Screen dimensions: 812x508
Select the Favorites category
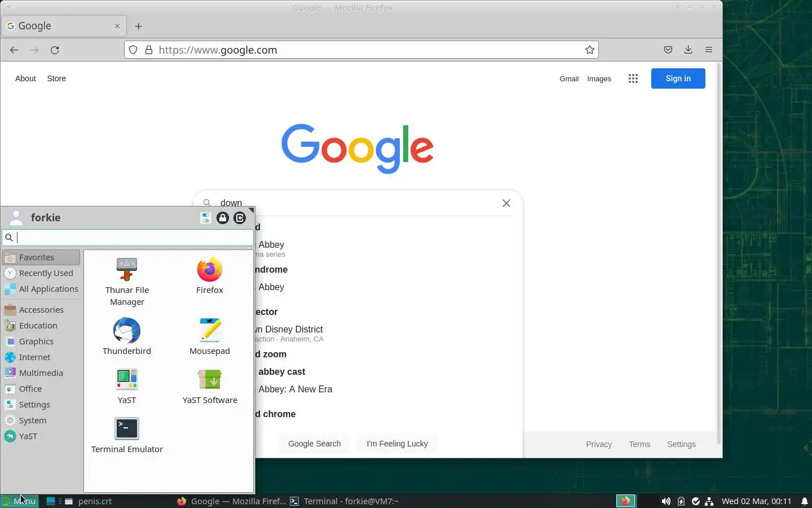click(x=41, y=257)
